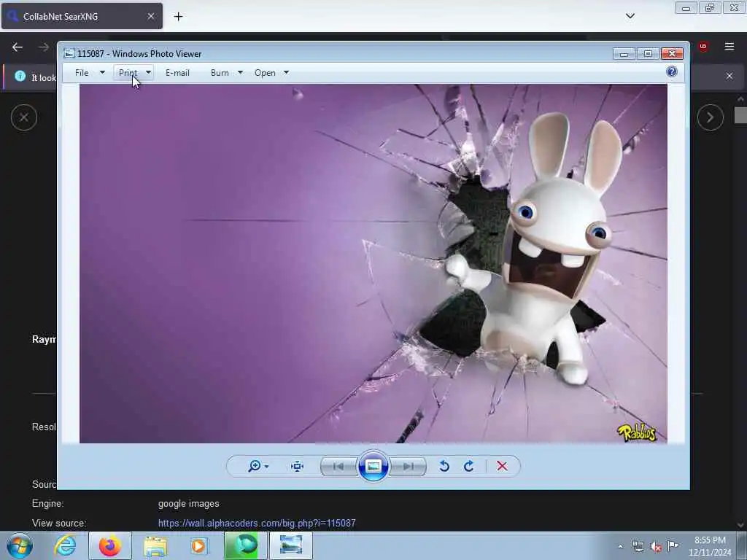Open a new browser tab

178,17
